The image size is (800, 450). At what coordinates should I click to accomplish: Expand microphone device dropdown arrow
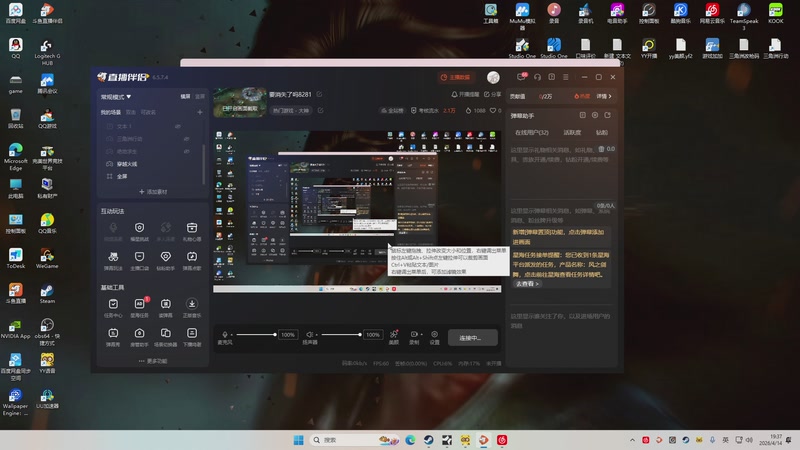click(232, 335)
